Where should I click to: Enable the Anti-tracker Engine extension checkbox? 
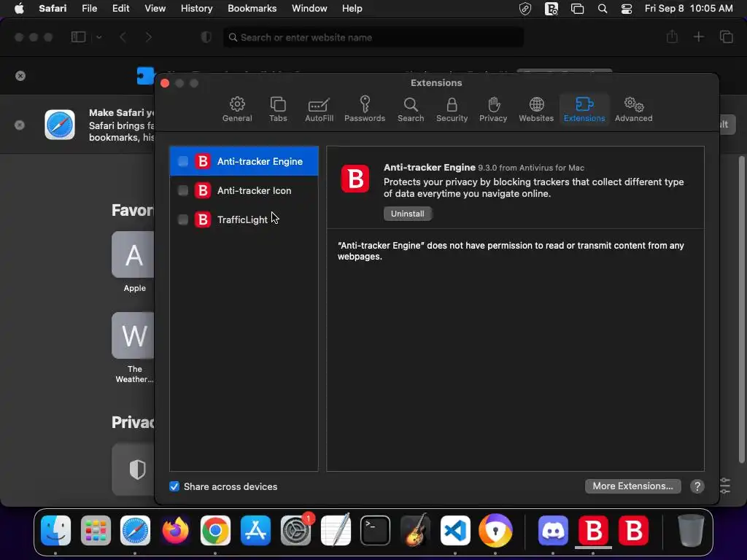coord(183,161)
